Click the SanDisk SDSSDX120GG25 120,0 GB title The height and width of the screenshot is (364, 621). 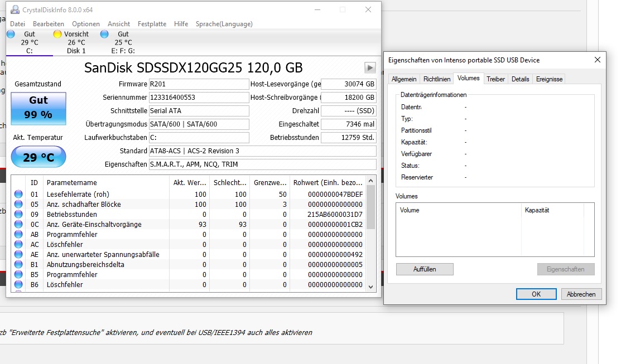(193, 67)
